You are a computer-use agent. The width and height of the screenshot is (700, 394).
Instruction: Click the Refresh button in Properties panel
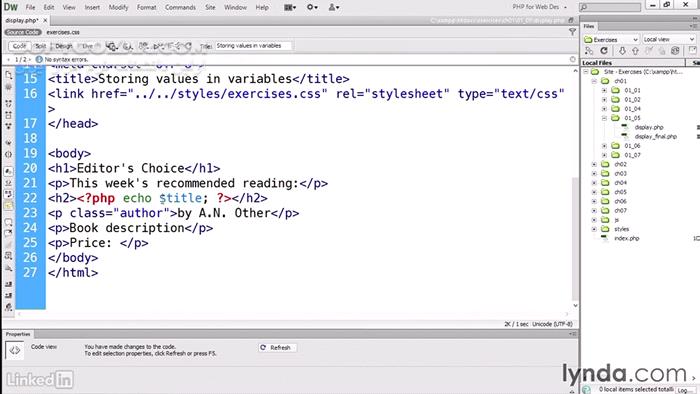coord(277,348)
